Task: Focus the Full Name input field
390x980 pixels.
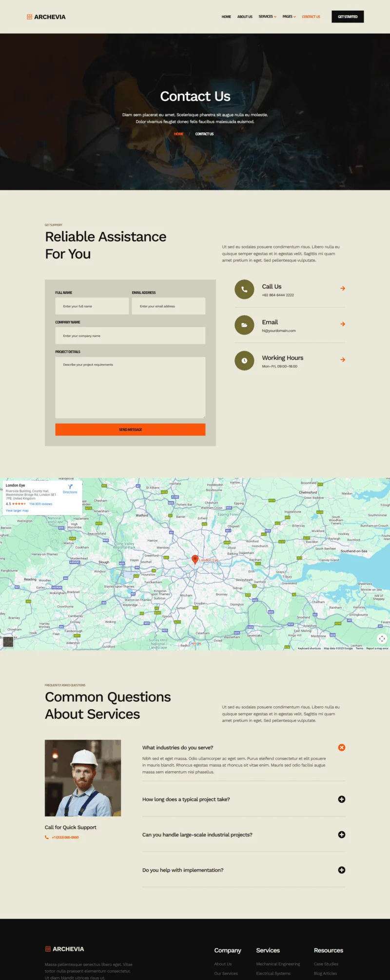Action: coord(92,306)
